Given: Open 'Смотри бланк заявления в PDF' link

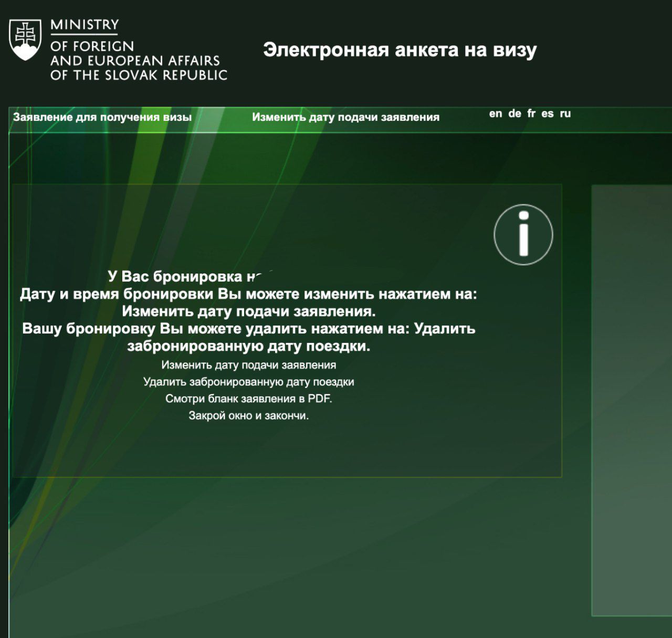Looking at the screenshot, I should (248, 399).
